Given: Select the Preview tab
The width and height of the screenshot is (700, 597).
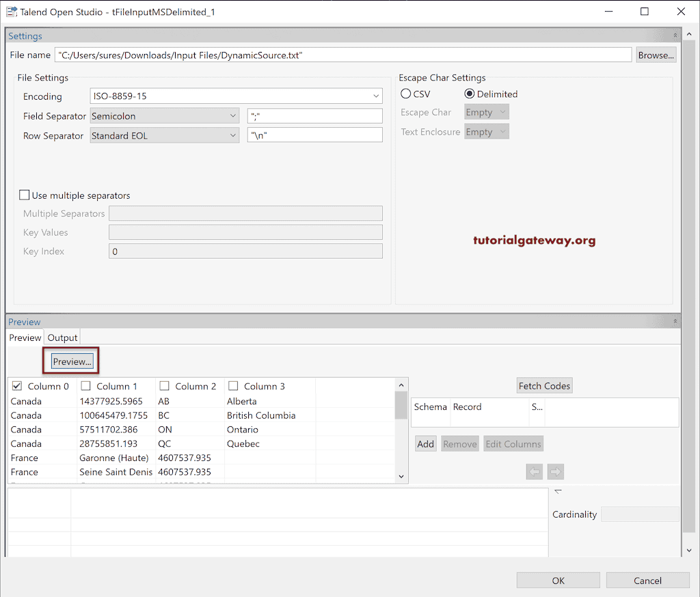Looking at the screenshot, I should point(25,337).
